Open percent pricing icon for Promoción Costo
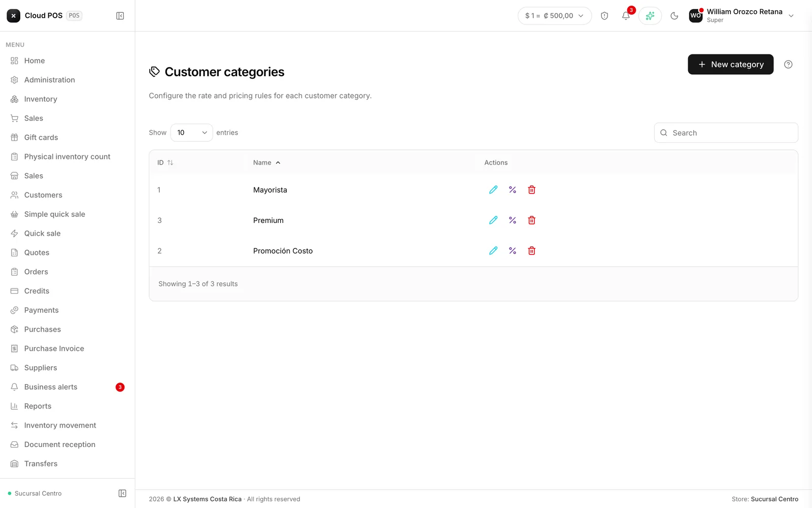 click(513, 251)
